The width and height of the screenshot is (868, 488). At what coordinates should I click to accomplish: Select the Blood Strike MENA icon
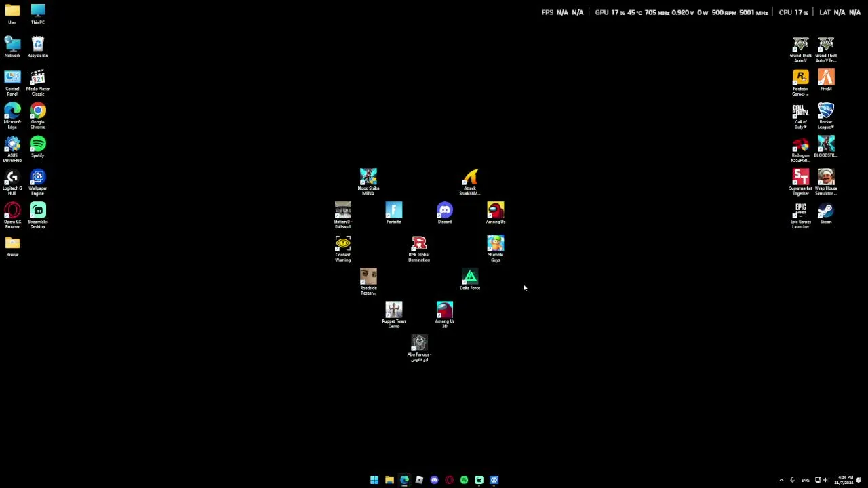click(x=368, y=182)
